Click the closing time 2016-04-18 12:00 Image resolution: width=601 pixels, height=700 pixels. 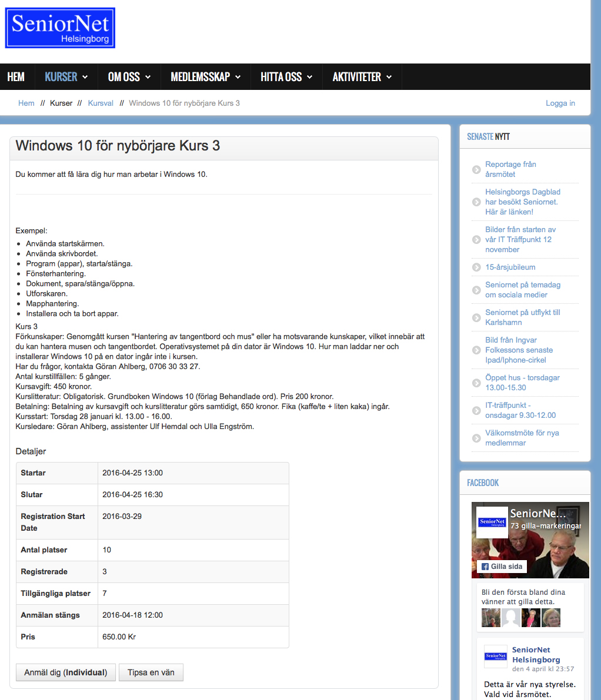(x=133, y=615)
